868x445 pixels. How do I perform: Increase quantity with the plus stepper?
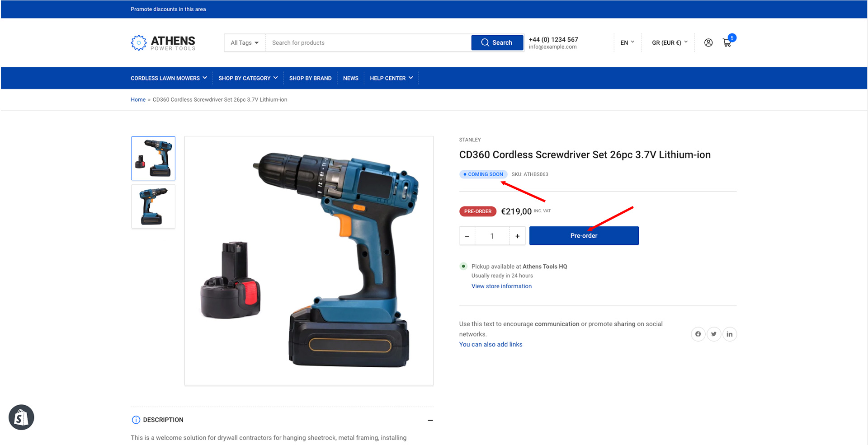pyautogui.click(x=517, y=236)
